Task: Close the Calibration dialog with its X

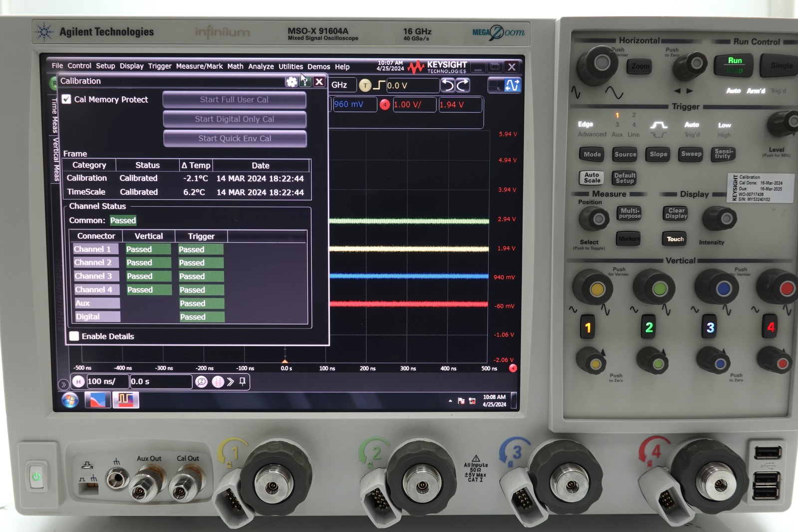Action: click(319, 82)
